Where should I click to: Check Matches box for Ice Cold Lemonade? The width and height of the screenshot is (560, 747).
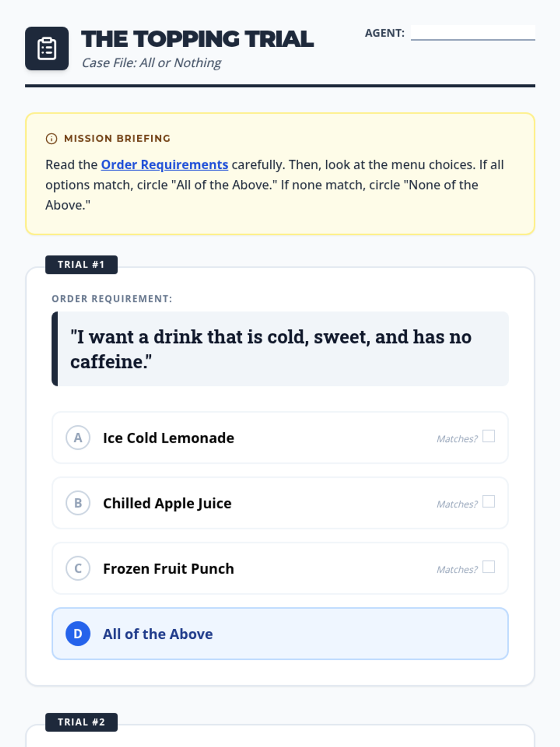click(x=489, y=436)
